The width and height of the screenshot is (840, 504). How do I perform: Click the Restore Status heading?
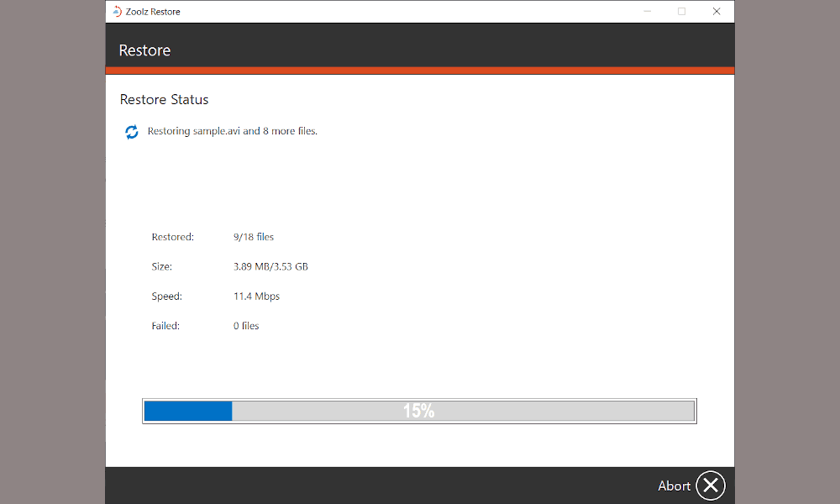point(164,100)
